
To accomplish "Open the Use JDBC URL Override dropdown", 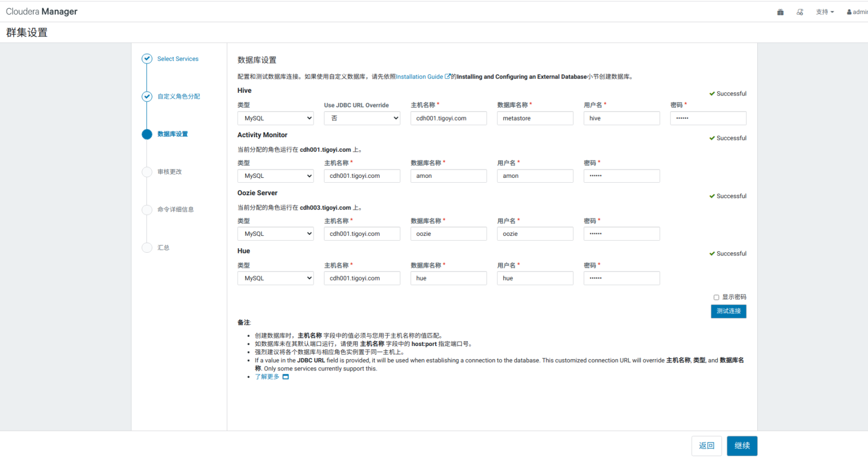I will (362, 118).
